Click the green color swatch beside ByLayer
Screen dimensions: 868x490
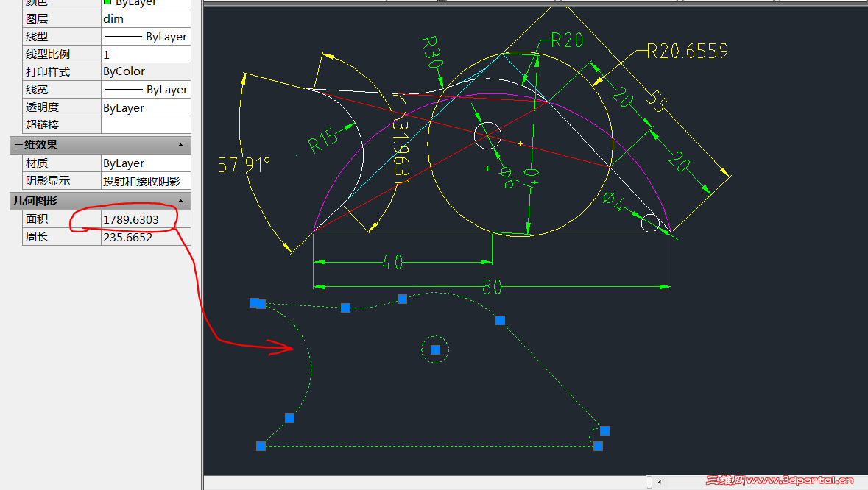pos(106,4)
